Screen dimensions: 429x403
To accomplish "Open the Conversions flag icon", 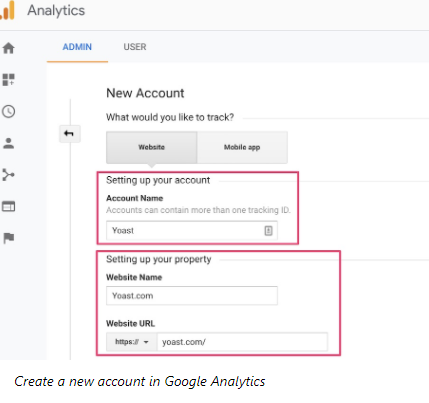I will click(9, 238).
